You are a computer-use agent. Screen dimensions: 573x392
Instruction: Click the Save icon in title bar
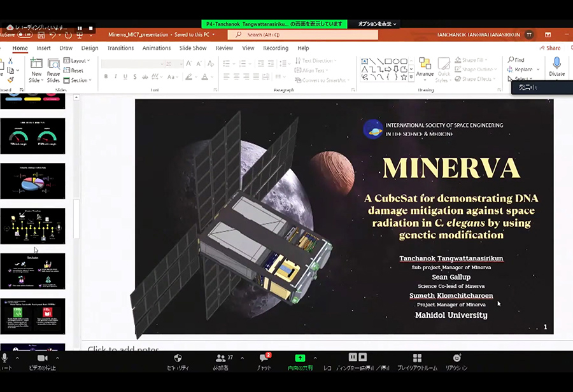[41, 35]
